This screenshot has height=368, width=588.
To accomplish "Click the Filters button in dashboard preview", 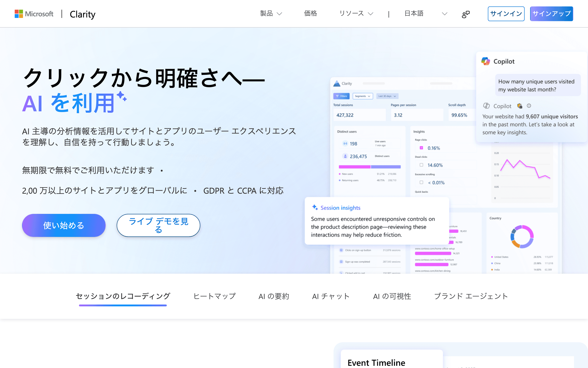I will (x=341, y=96).
